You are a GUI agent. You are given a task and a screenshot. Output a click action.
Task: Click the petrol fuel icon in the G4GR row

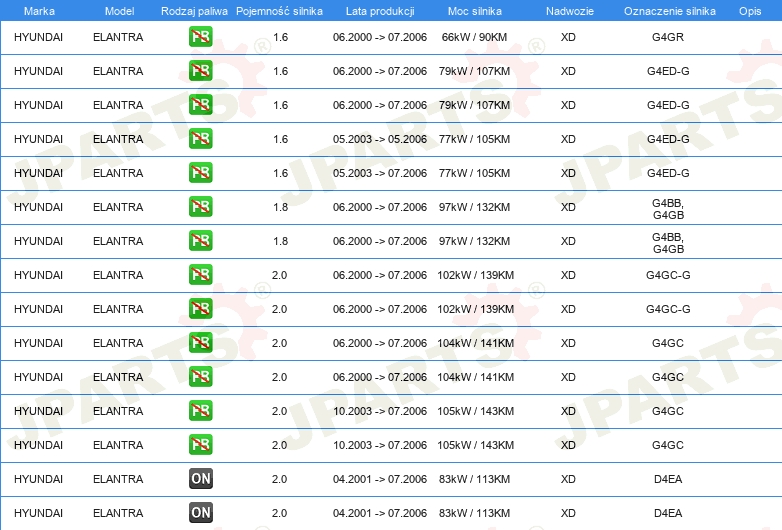click(x=200, y=37)
